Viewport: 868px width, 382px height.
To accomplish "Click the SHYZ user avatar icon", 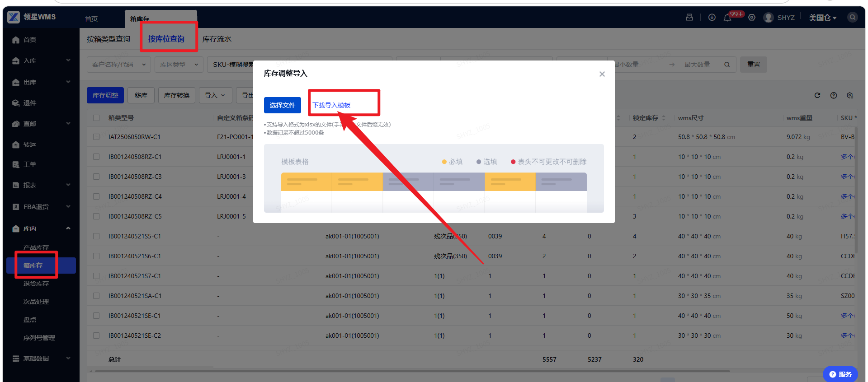I will point(769,18).
